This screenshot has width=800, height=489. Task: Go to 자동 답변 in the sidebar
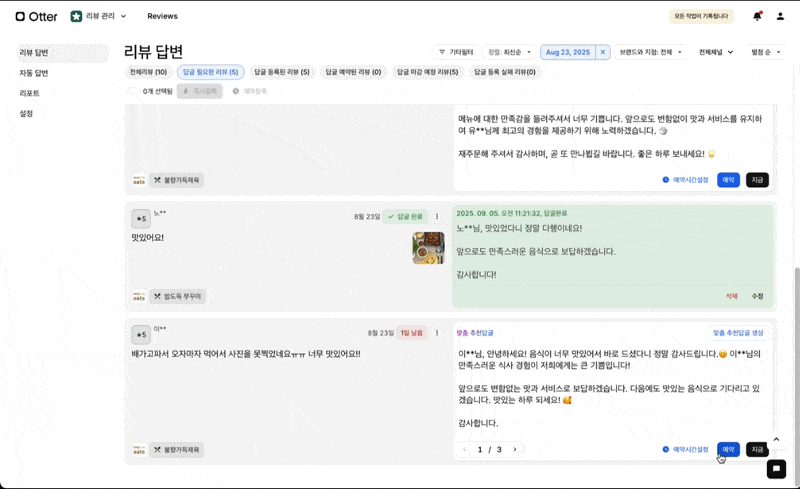pyautogui.click(x=34, y=73)
